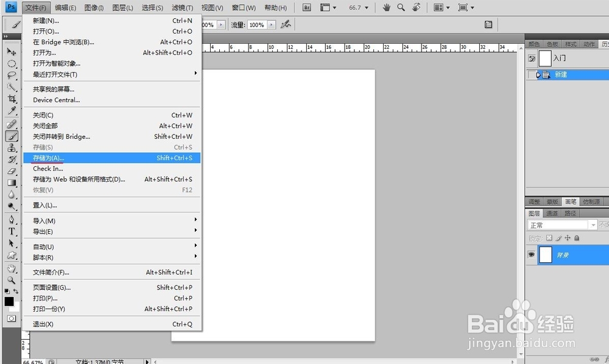Image resolution: width=609 pixels, height=364 pixels.
Task: Select the Pen tool
Action: [x=12, y=220]
